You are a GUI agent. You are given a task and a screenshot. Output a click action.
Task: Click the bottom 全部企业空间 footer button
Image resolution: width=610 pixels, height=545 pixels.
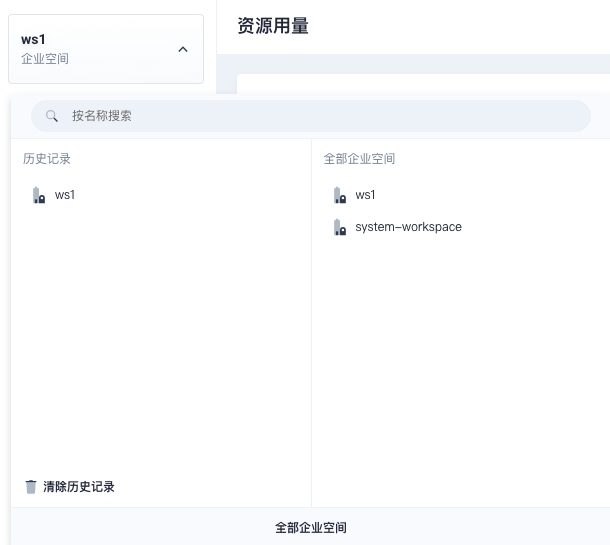click(x=310, y=527)
